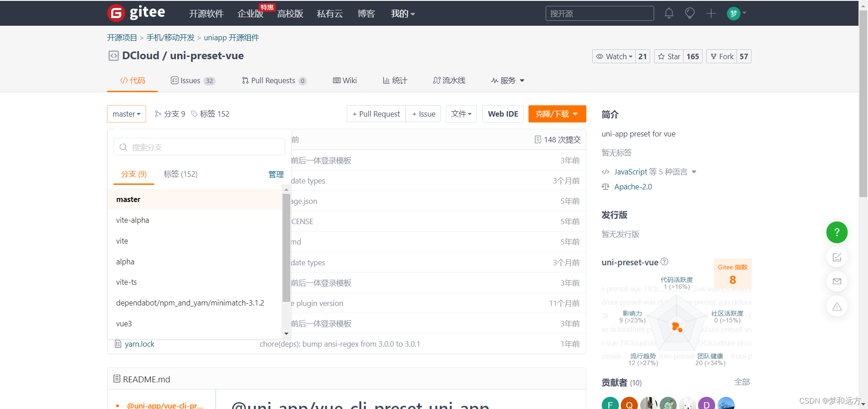The width and height of the screenshot is (868, 409).
Task: Click the 搜开源 search field
Action: [599, 14]
